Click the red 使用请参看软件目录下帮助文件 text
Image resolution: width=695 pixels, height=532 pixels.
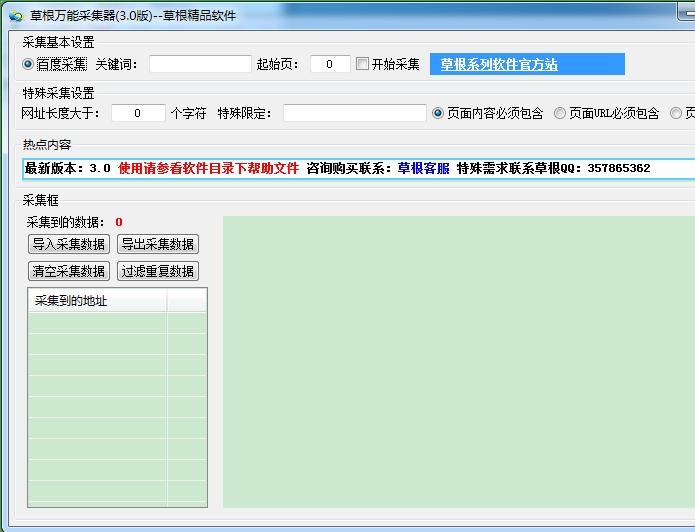click(x=208, y=168)
